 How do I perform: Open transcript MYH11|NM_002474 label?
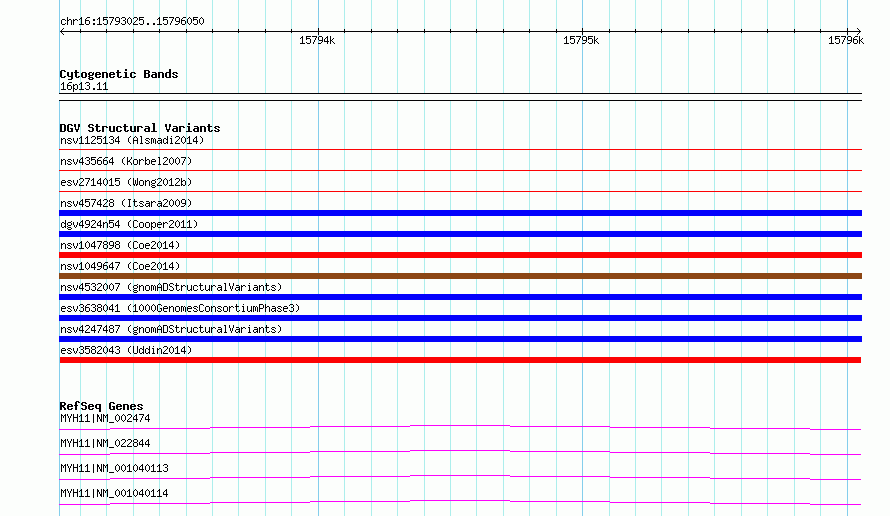click(x=105, y=418)
